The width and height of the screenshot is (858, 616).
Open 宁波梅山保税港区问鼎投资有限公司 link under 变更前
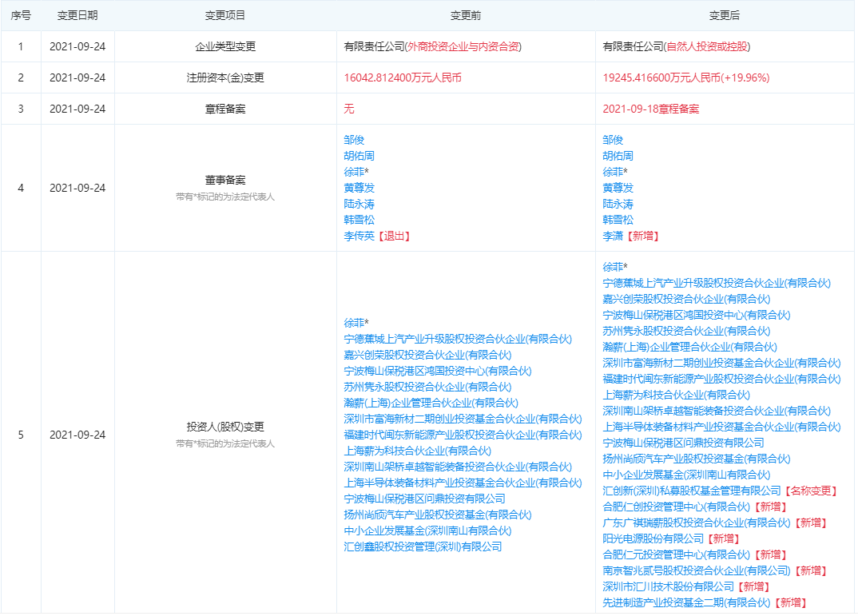(x=424, y=499)
